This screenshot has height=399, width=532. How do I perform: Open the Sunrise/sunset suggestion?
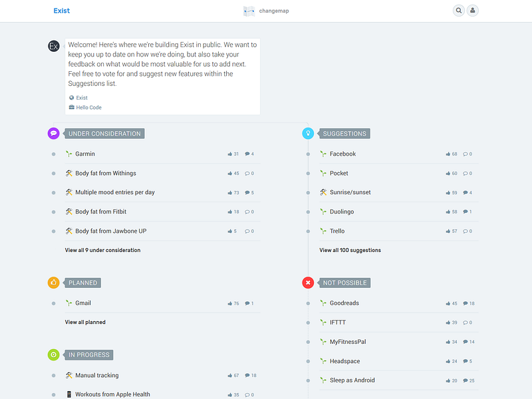[x=350, y=192]
